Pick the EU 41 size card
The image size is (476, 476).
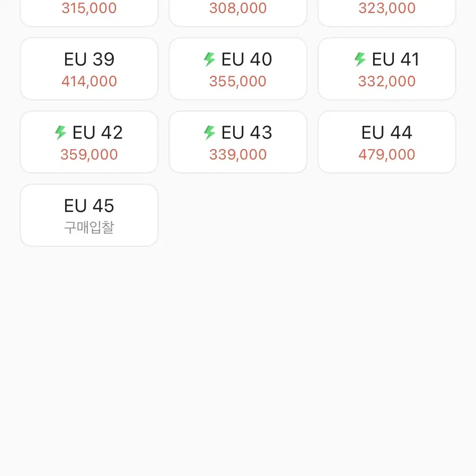(387, 69)
